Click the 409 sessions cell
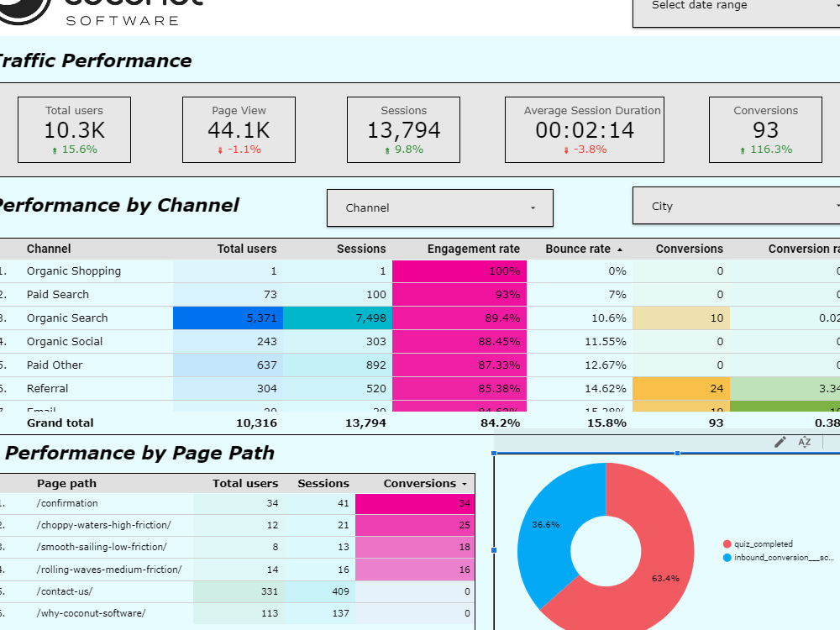 click(x=320, y=592)
